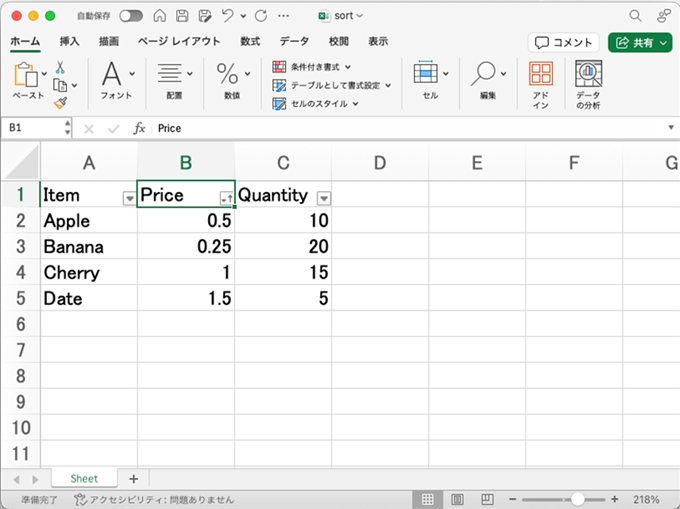Click the Insert Function fx icon
This screenshot has width=680, height=509.
139,128
